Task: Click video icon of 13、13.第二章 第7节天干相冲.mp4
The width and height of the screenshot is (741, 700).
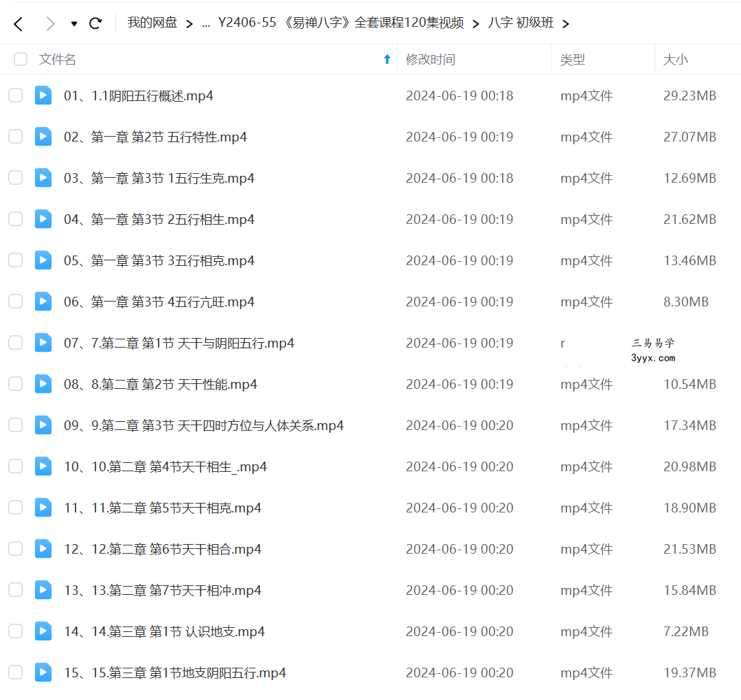Action: 43,590
